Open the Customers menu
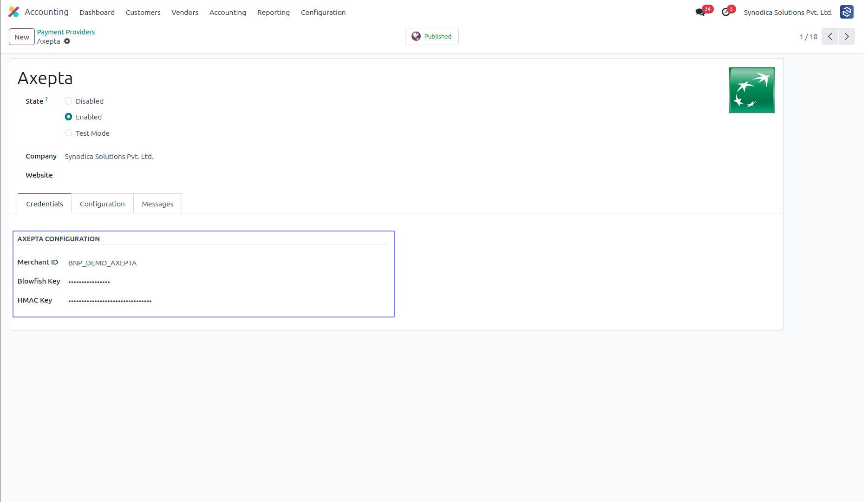Image resolution: width=868 pixels, height=502 pixels. pos(143,12)
